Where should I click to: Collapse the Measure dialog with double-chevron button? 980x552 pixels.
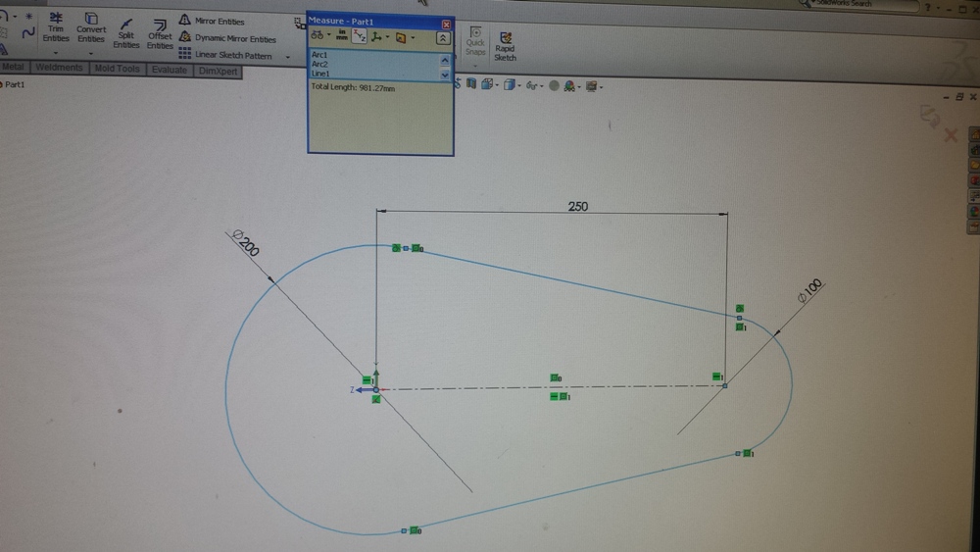click(443, 37)
